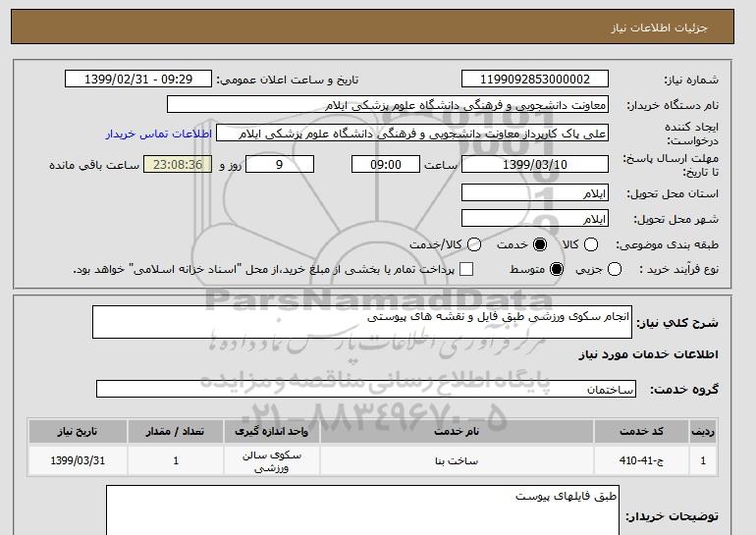This screenshot has width=756, height=535.
Task: Select the خدمت radio button
Action: click(x=540, y=244)
